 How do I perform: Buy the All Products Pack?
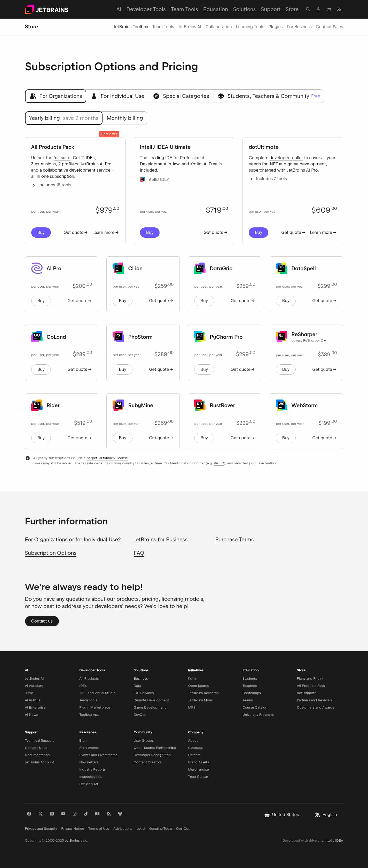coord(41,233)
